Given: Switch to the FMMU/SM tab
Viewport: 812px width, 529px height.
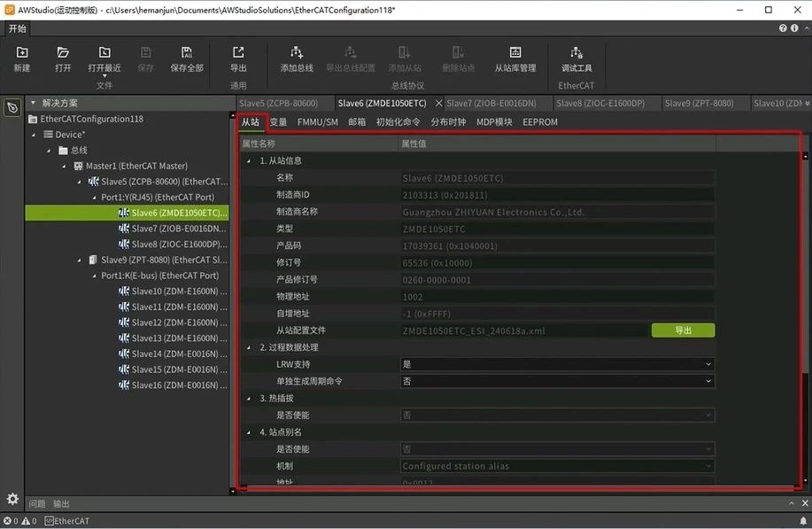Looking at the screenshot, I should click(317, 122).
